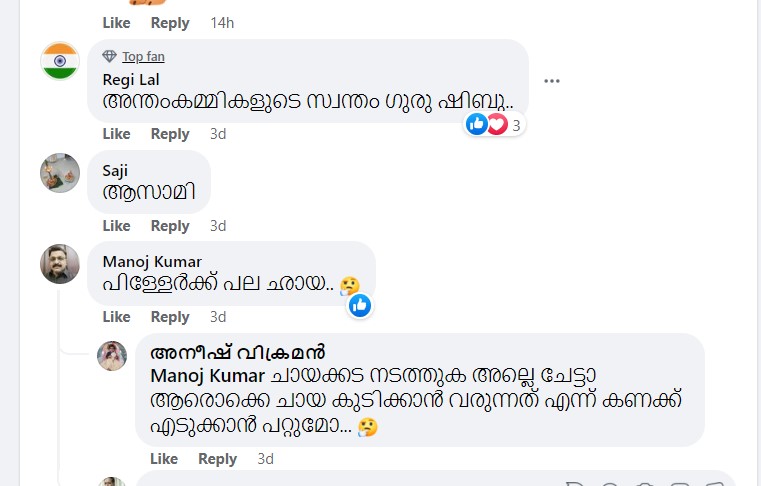The height and width of the screenshot is (486, 761).
Task: Open അനീഷ് വിക്രമൻ's profile picture
Action: (112, 356)
